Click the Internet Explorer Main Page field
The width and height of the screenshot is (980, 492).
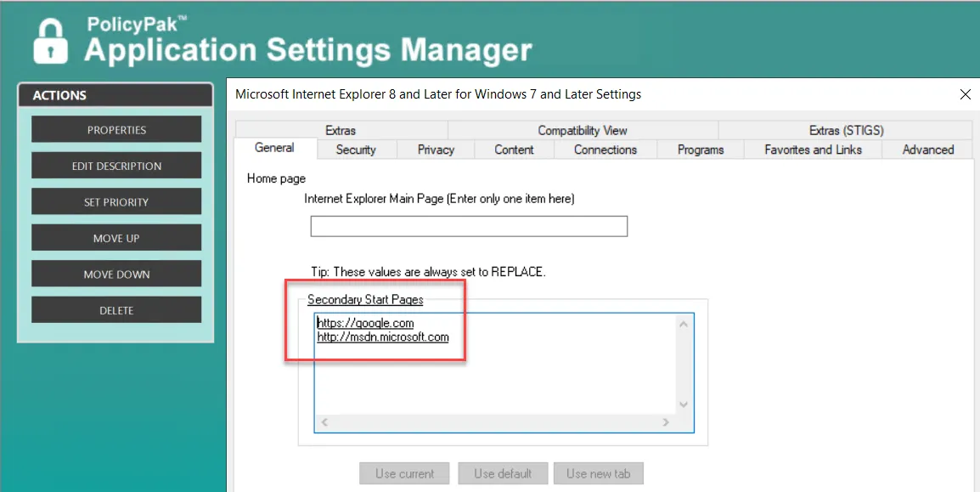tap(469, 226)
